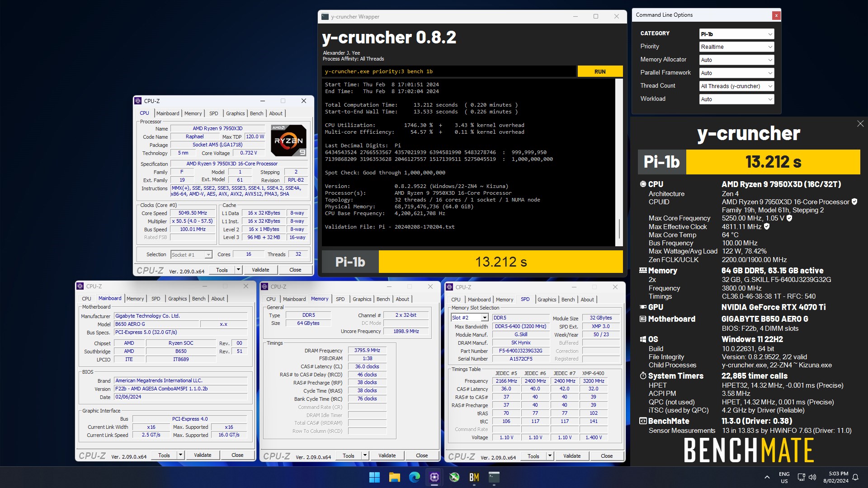Viewport: 868px width, 488px height.
Task: Show hidden system tray icons chevron
Action: [767, 477]
